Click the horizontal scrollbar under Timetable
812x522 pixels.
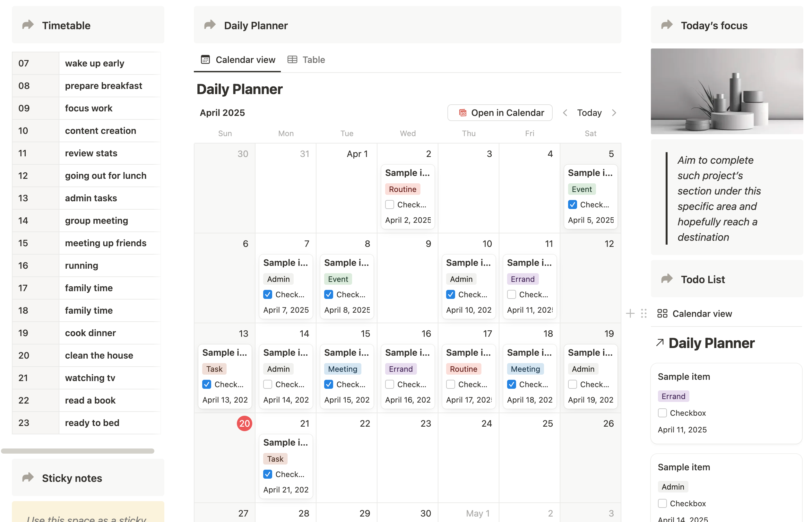point(78,451)
